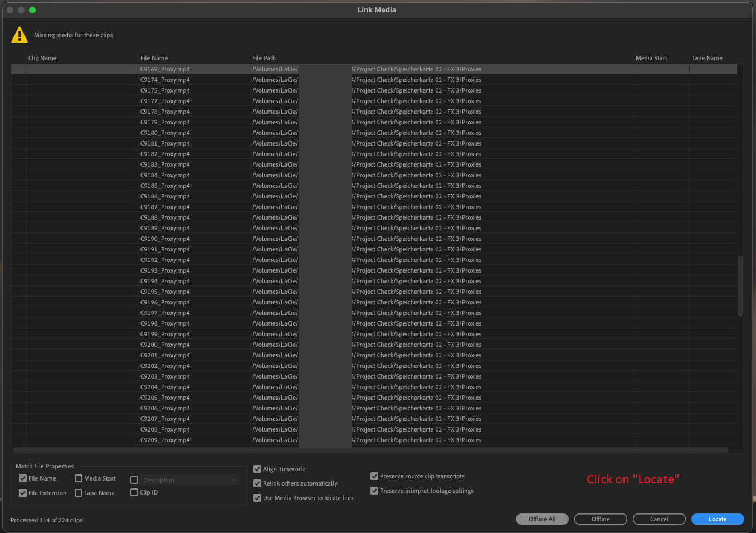
Task: Select clip C9182_Proxy.mp4
Action: coord(374,154)
